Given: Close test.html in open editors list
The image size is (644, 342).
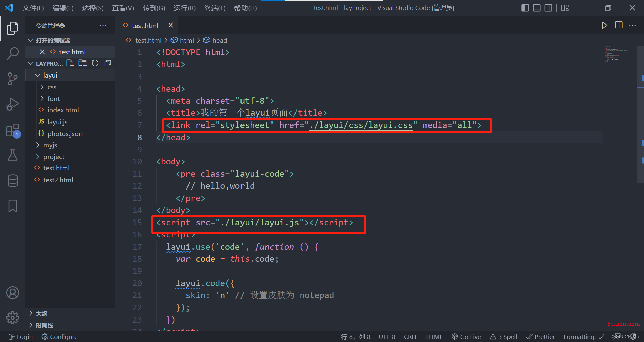Looking at the screenshot, I should (42, 52).
